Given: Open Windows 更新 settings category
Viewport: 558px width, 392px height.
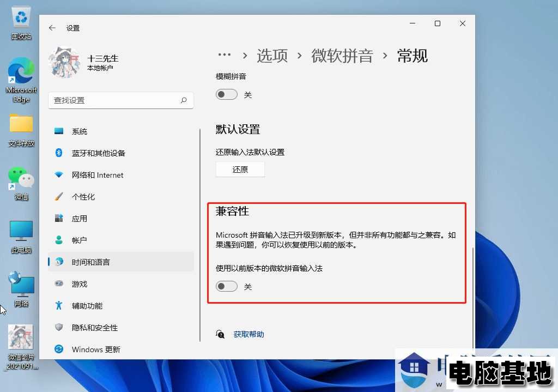Looking at the screenshot, I should [121, 349].
